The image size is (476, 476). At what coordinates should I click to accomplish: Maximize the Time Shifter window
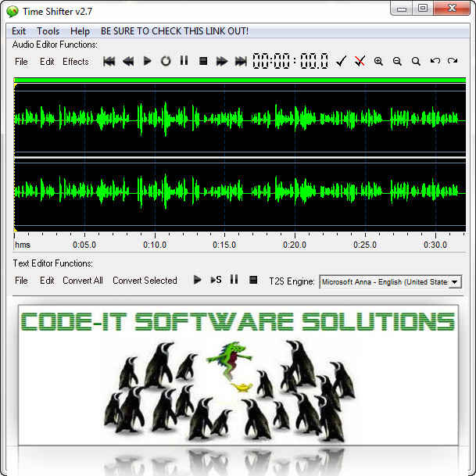click(423, 8)
